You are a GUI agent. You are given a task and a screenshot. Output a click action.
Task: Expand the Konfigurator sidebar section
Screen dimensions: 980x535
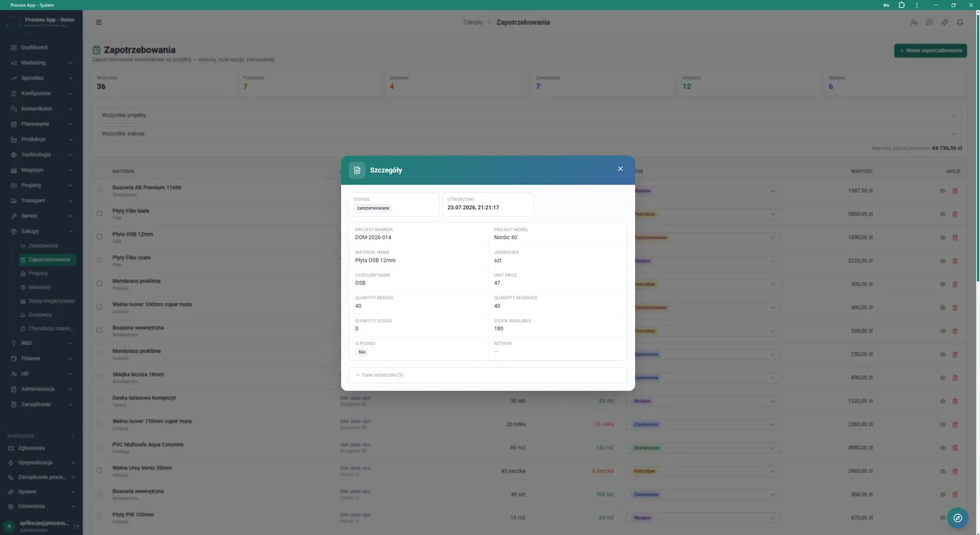41,93
